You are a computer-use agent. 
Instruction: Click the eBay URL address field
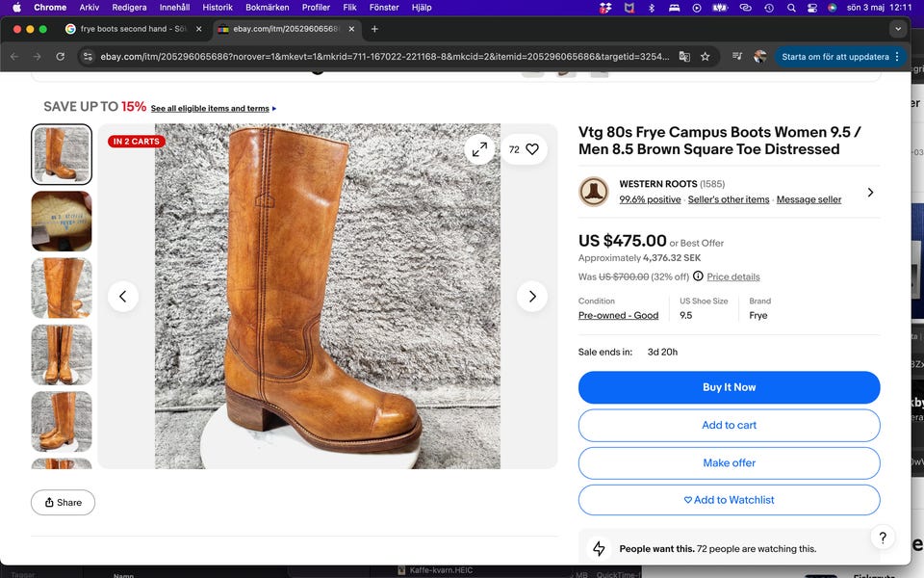coord(385,57)
